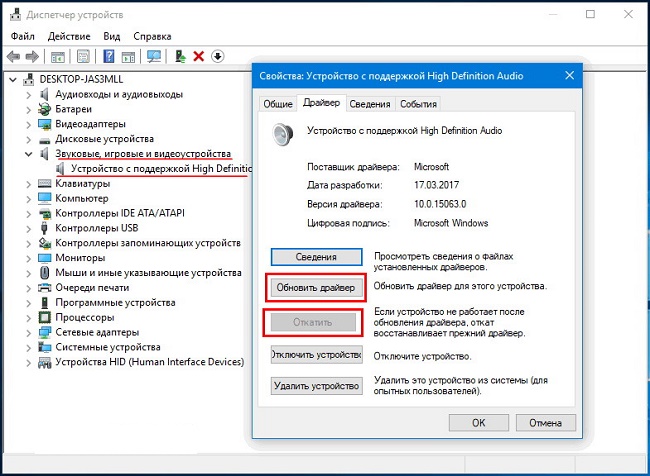Click the Процессоры chip icon
Image resolution: width=650 pixels, height=476 pixels.
[44, 318]
